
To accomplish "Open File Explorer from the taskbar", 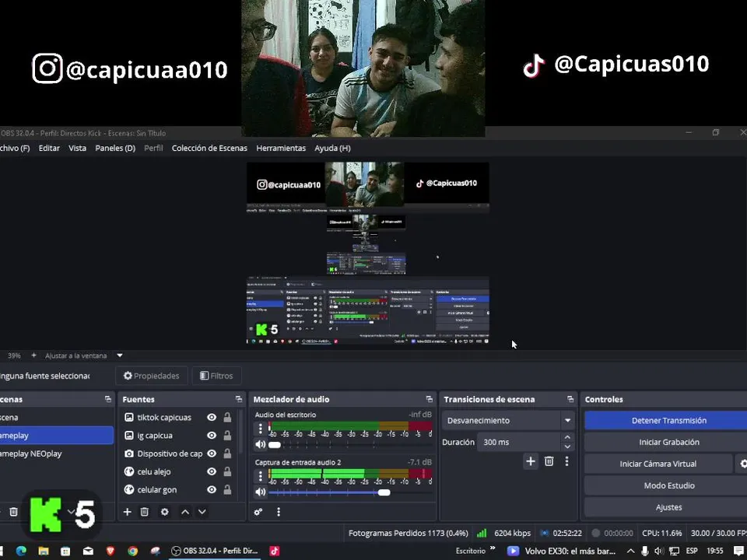I will click(x=44, y=551).
